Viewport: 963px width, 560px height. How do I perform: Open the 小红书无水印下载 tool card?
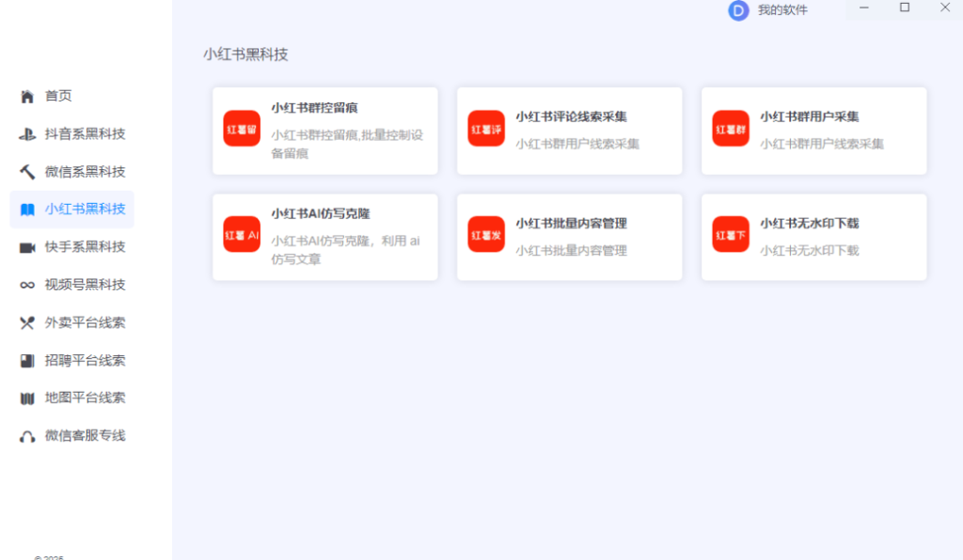click(x=814, y=235)
